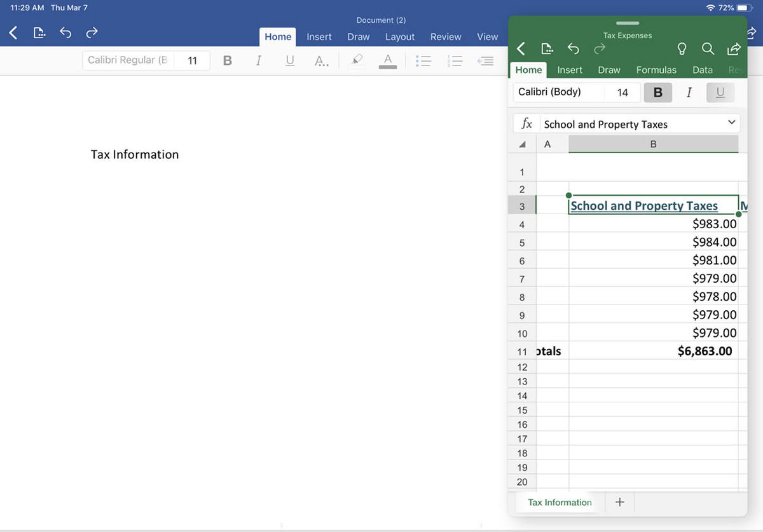Open search in the Tax Expenses workbook
The width and height of the screenshot is (763, 532).
pyautogui.click(x=708, y=49)
